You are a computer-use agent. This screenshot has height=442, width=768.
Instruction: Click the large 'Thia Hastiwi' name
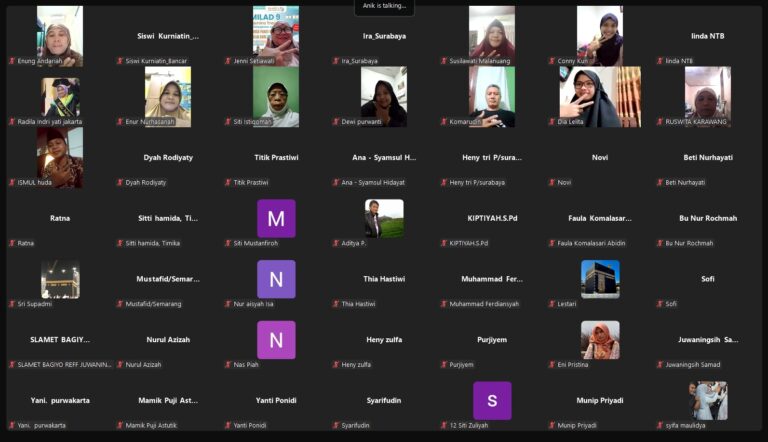pos(384,279)
